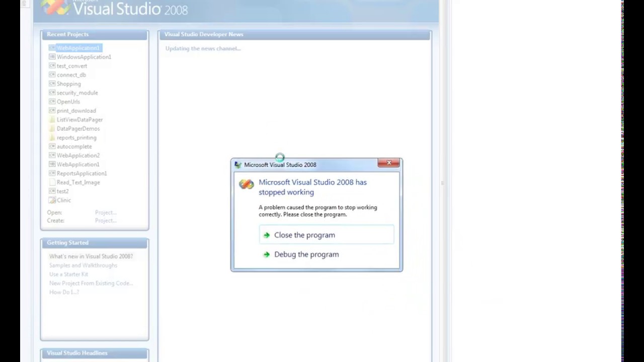The width and height of the screenshot is (644, 362).
Task: Click the security_module project icon
Action: [52, 93]
